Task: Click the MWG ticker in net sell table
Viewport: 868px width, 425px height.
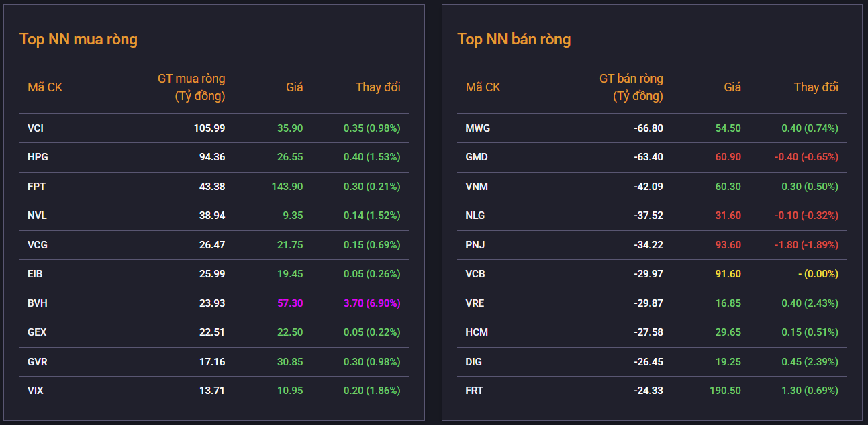Action: click(x=478, y=128)
